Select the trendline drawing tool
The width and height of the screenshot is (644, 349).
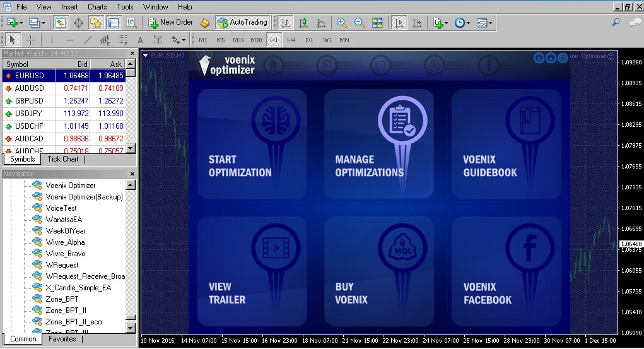point(88,40)
